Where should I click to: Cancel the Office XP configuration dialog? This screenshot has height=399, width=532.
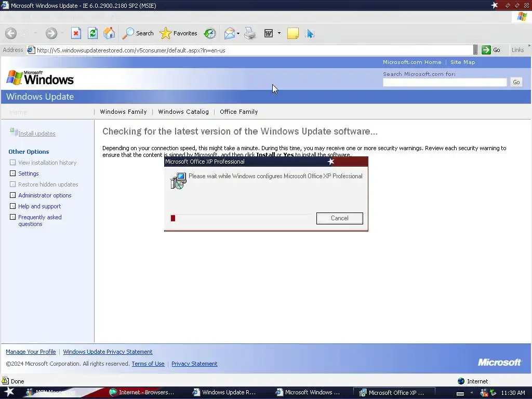pyautogui.click(x=339, y=218)
